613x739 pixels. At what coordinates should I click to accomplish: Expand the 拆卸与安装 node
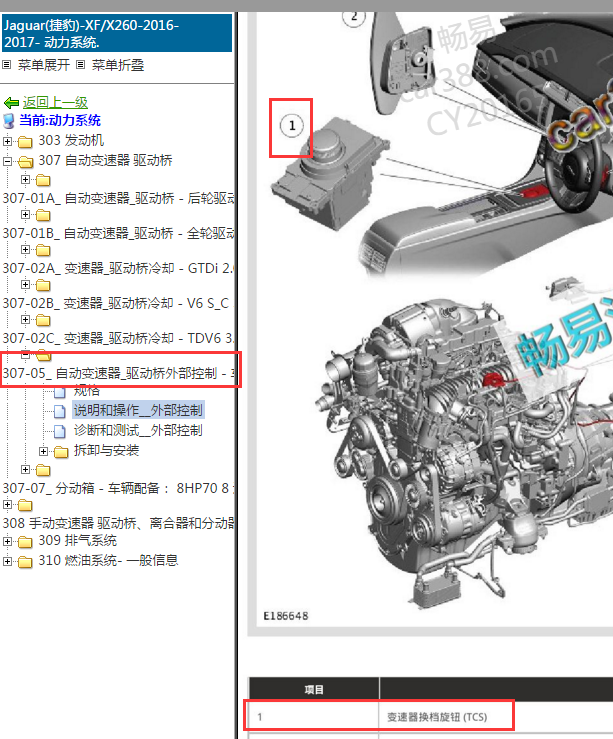click(43, 451)
